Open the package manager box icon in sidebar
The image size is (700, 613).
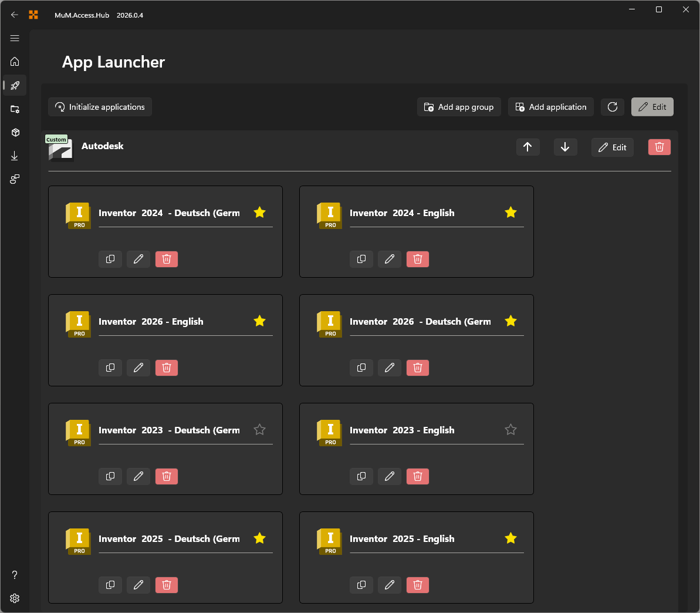click(x=15, y=132)
